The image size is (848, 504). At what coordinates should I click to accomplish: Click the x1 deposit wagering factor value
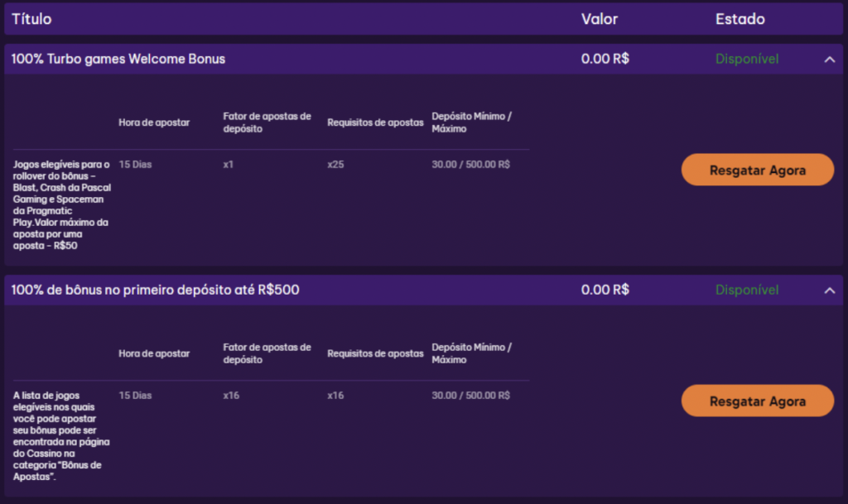tap(229, 165)
